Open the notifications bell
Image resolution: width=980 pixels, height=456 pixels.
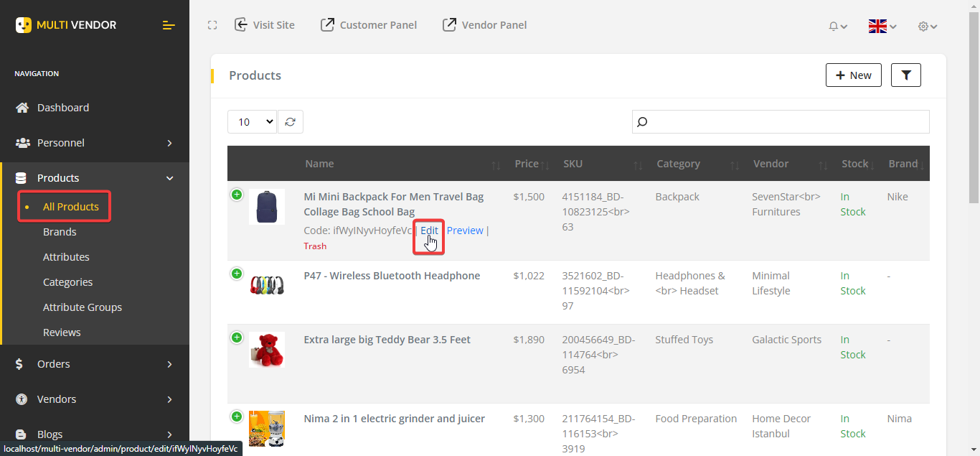834,26
